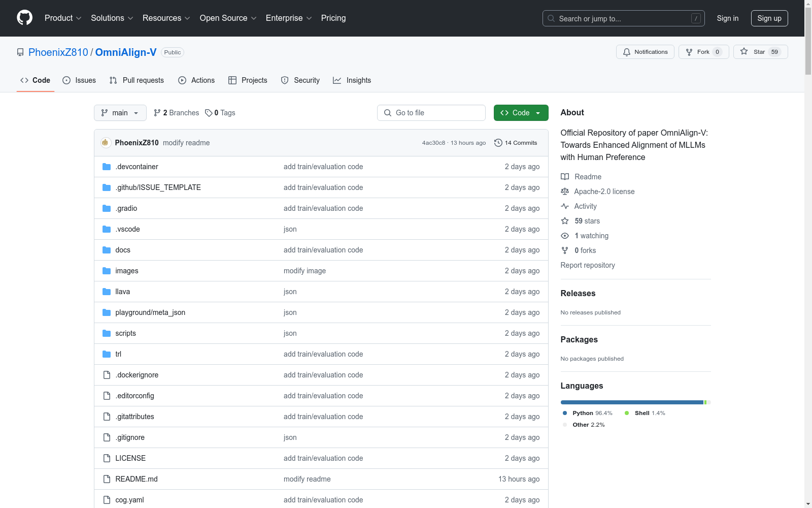
Task: Open the main branch selector
Action: [120, 113]
